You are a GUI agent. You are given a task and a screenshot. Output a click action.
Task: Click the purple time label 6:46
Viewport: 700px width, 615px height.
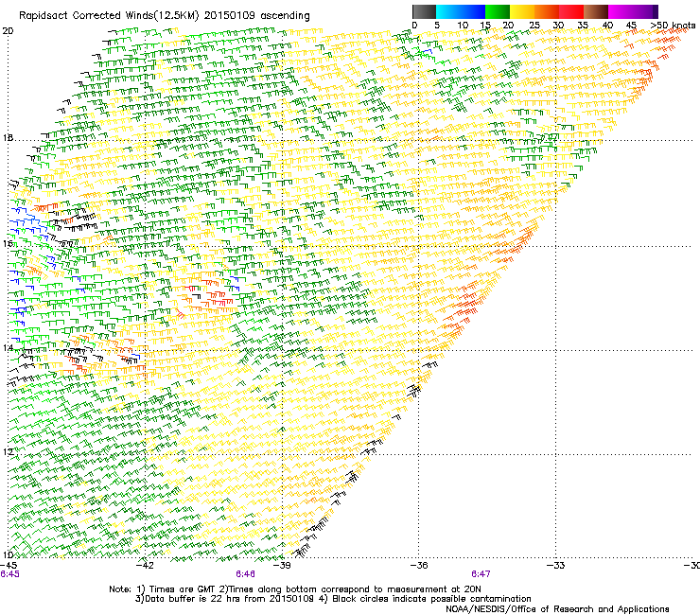tap(246, 574)
